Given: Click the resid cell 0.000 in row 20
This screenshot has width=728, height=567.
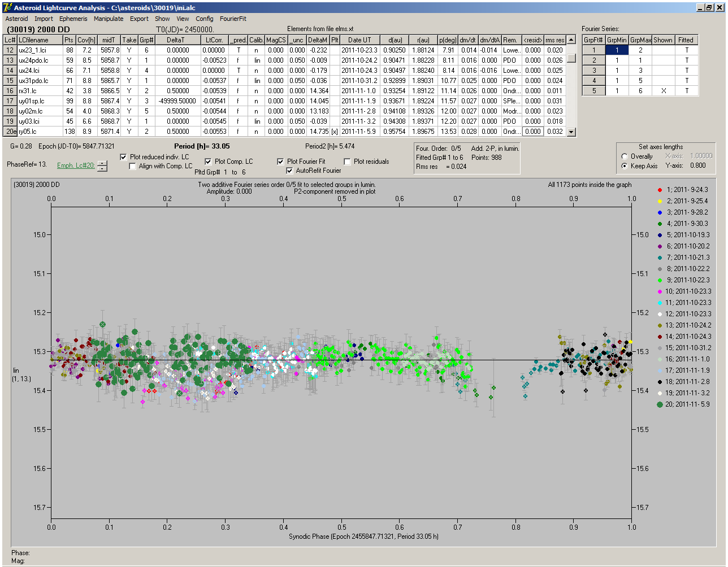Looking at the screenshot, I should pyautogui.click(x=532, y=132).
